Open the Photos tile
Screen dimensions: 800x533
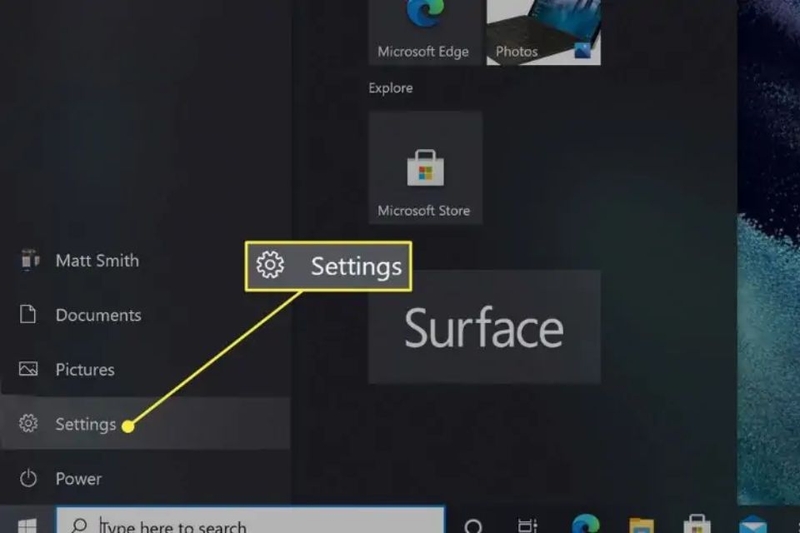(543, 32)
